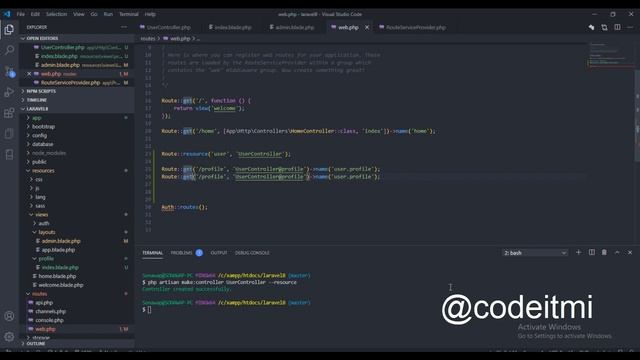Screen dimensions: 640x360
Task: Open the 2: bash terminal dropdown
Action: pyautogui.click(x=535, y=253)
